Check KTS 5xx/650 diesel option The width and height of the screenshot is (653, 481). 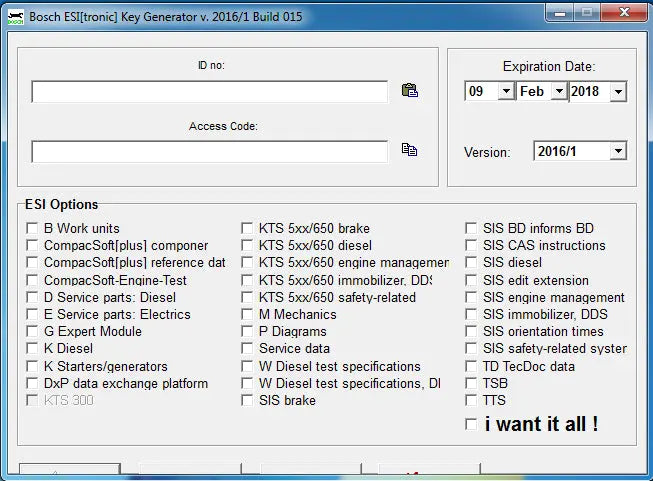(x=247, y=245)
